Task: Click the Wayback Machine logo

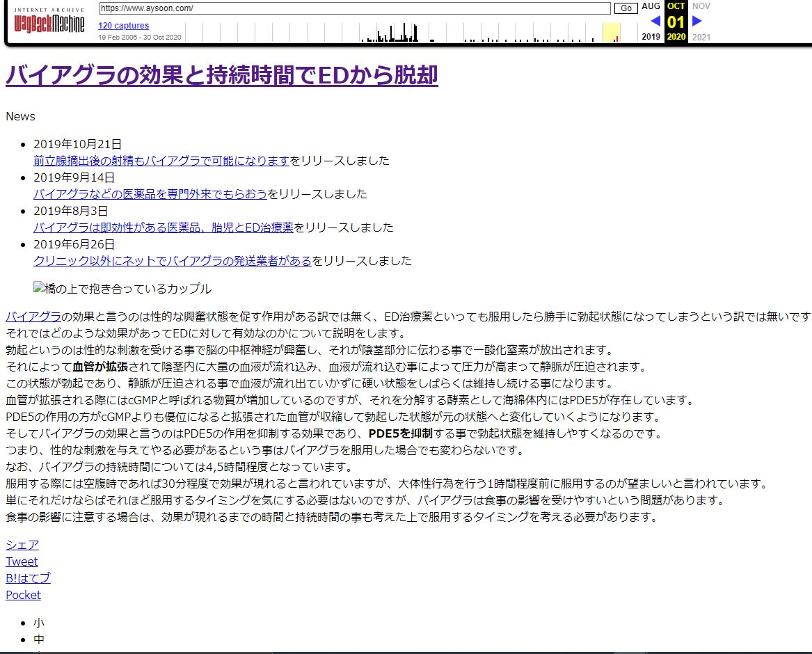Action: click(49, 21)
